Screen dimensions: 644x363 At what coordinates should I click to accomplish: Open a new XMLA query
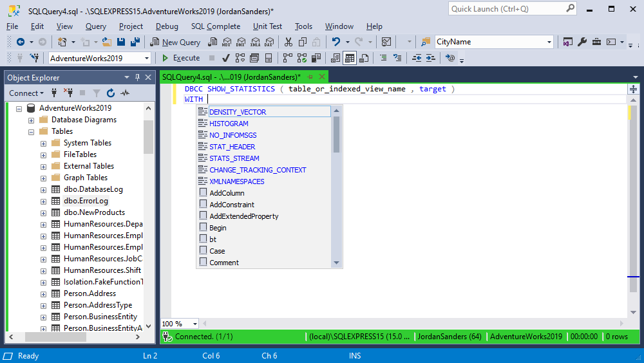coord(255,42)
